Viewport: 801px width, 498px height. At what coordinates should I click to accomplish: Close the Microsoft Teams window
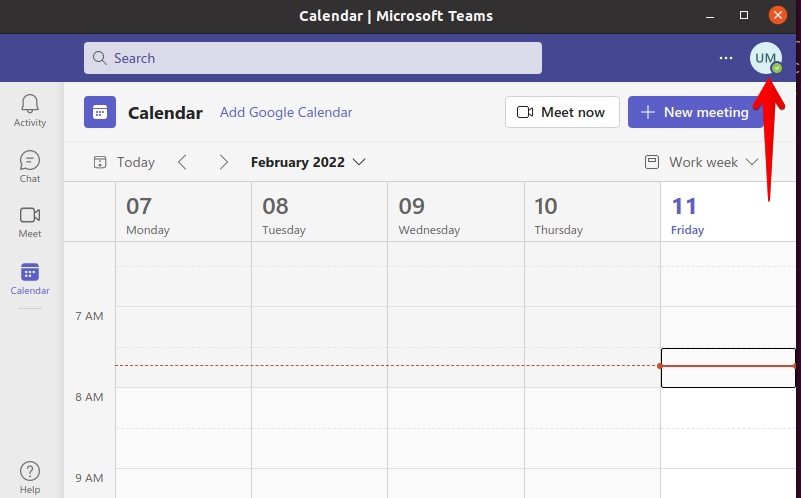(x=778, y=16)
